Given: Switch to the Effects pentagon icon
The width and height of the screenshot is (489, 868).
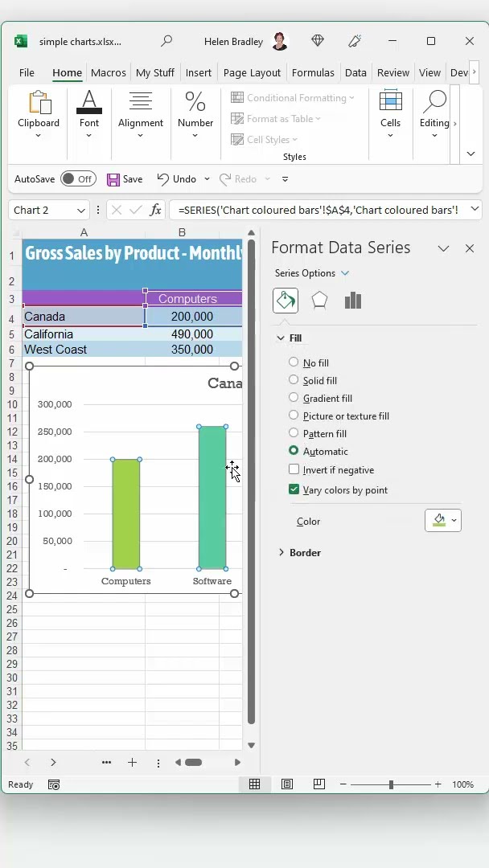Looking at the screenshot, I should (x=319, y=301).
